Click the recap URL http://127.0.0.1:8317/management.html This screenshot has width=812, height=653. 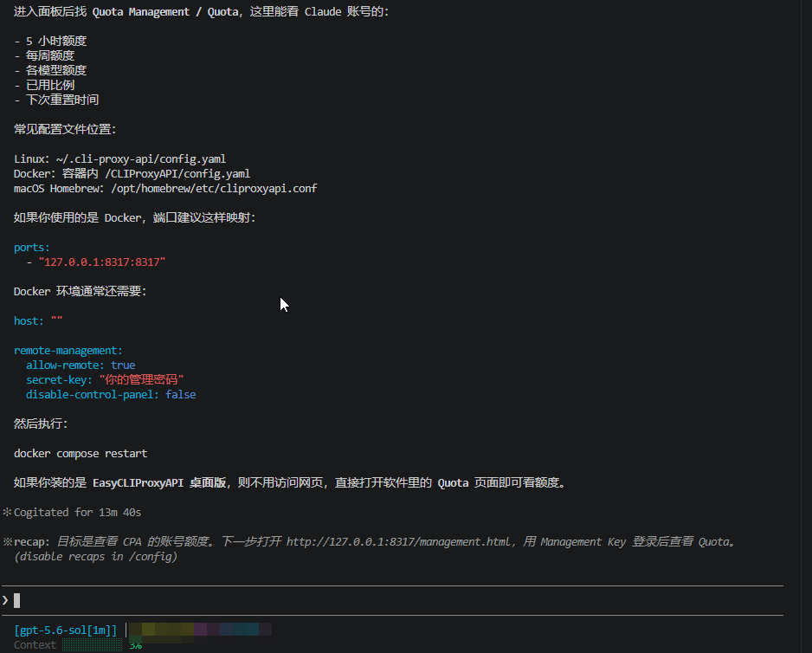tap(399, 541)
